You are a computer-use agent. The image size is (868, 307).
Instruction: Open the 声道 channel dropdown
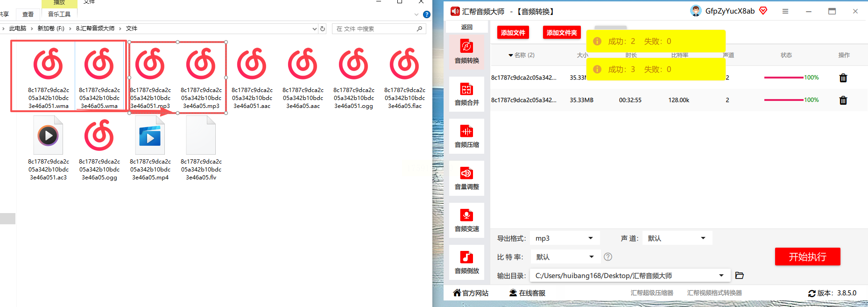(677, 238)
